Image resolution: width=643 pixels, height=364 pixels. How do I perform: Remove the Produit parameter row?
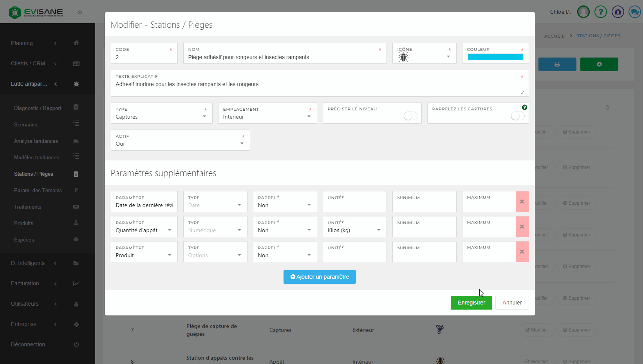click(x=522, y=252)
